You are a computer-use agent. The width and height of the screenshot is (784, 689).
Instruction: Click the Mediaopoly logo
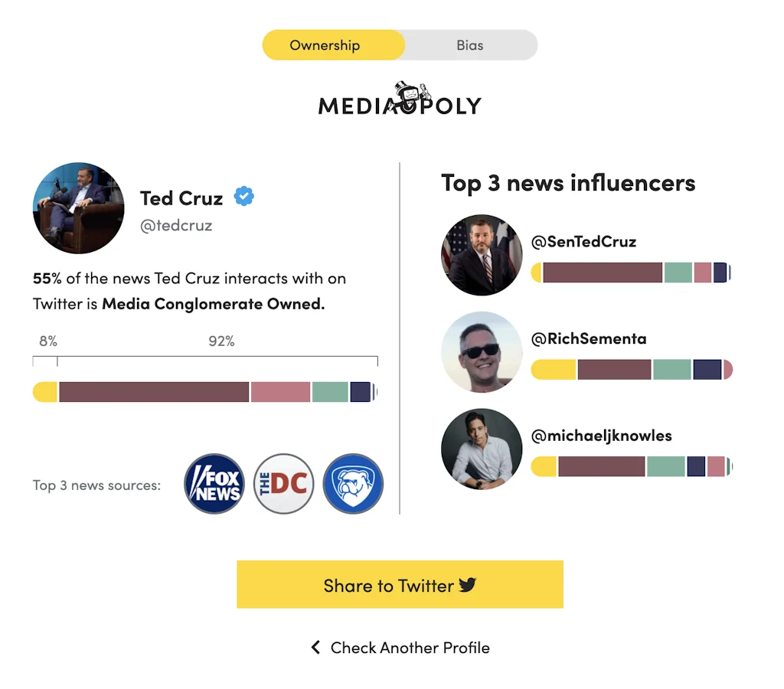click(x=400, y=100)
